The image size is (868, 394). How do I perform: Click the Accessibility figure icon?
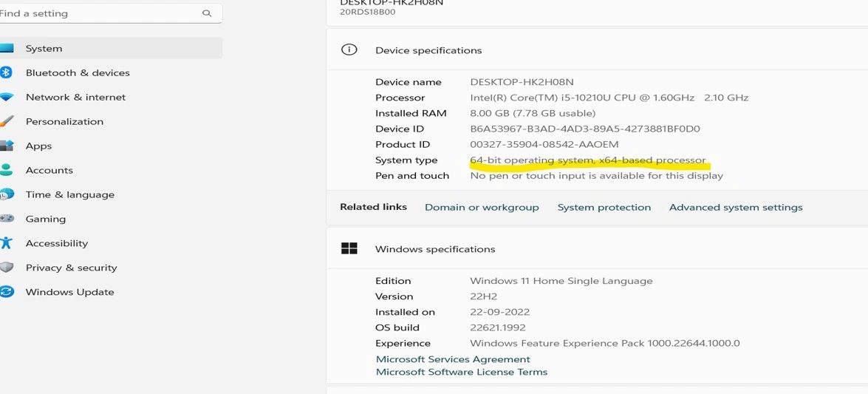(6, 243)
